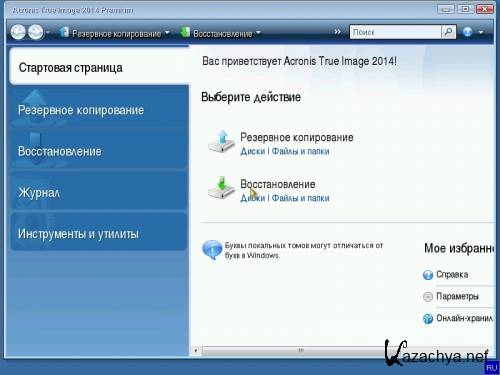Maximize the Acronis True Image window

tap(465, 9)
